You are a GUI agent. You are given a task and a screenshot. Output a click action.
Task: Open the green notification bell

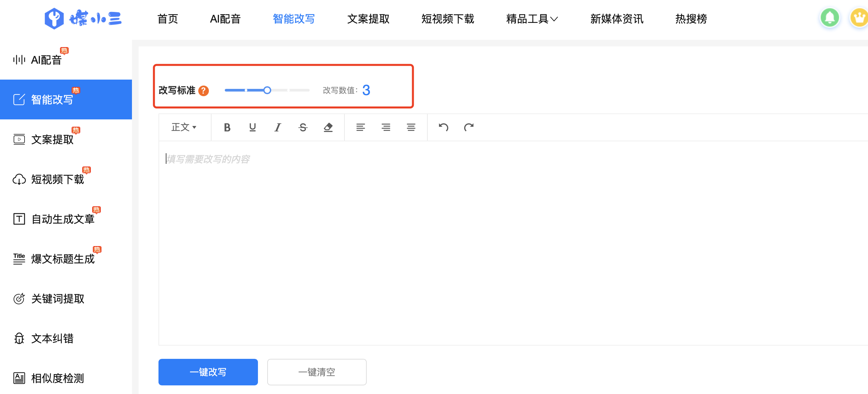829,18
